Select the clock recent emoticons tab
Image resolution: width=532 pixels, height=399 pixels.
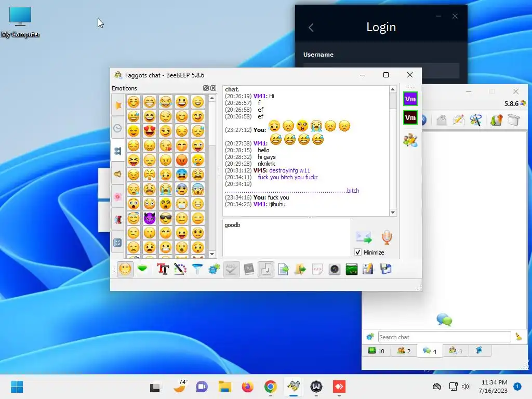tap(118, 128)
